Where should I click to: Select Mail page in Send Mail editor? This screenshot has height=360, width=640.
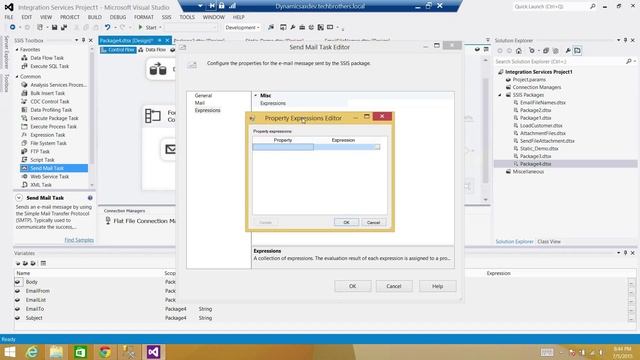click(200, 103)
